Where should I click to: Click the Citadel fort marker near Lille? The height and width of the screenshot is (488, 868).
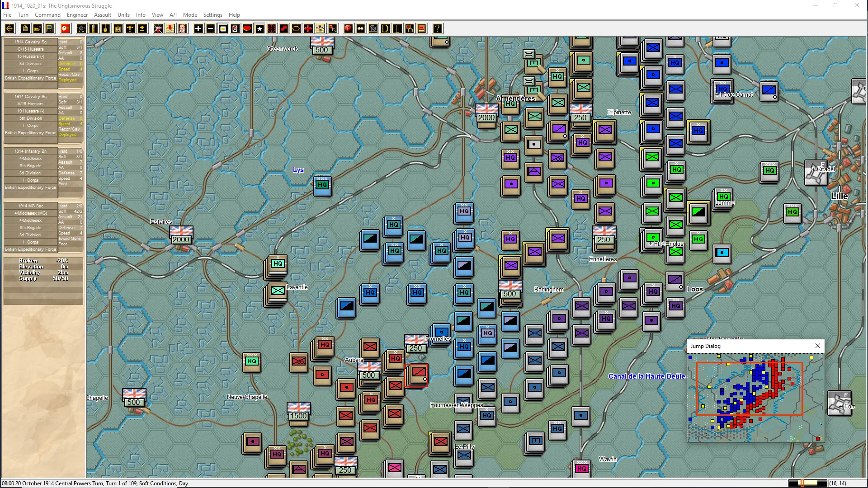[815, 173]
